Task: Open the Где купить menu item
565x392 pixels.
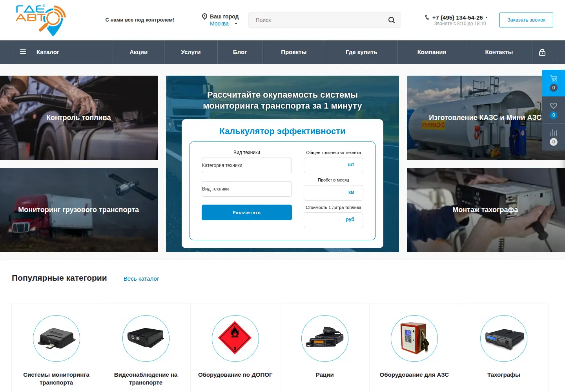Action: pyautogui.click(x=361, y=52)
